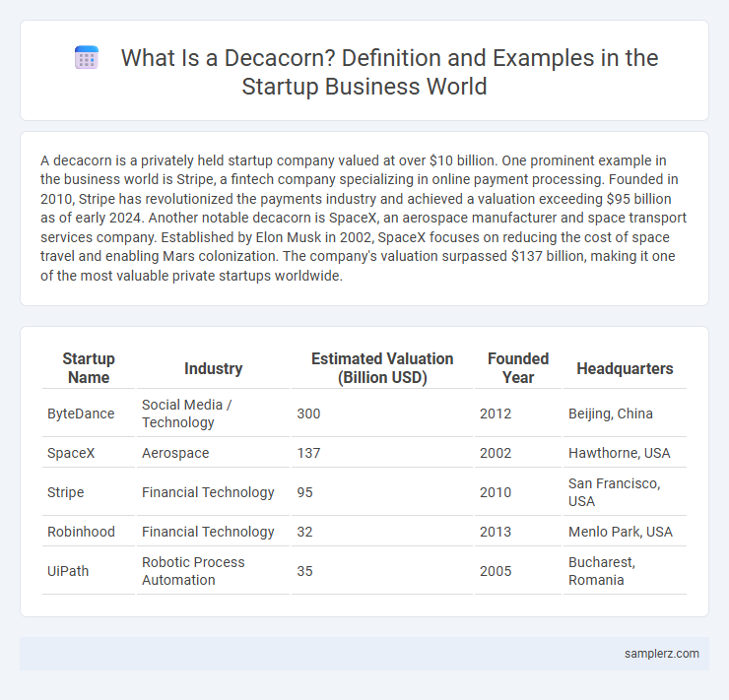Click the article title heading
The width and height of the screenshot is (729, 700).
click(x=389, y=72)
